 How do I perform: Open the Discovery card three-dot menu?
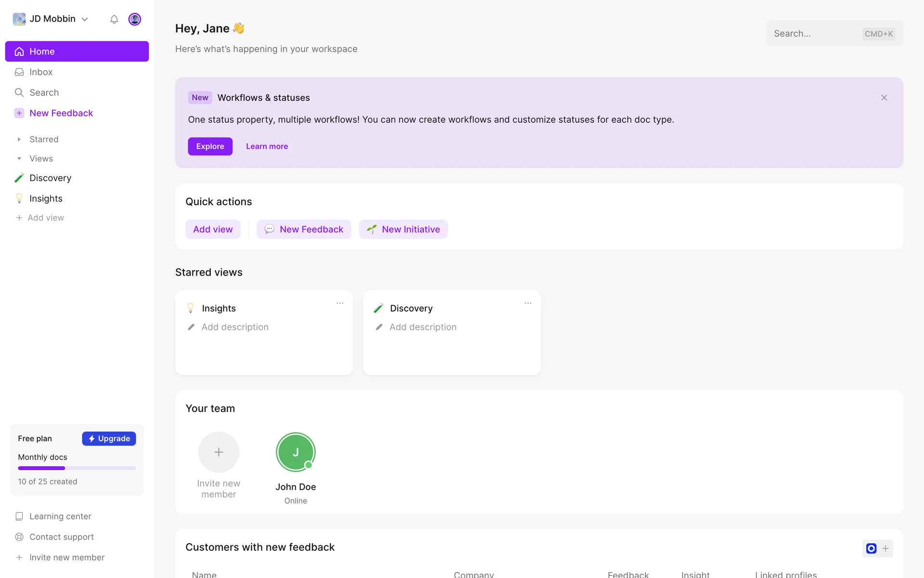(x=528, y=303)
